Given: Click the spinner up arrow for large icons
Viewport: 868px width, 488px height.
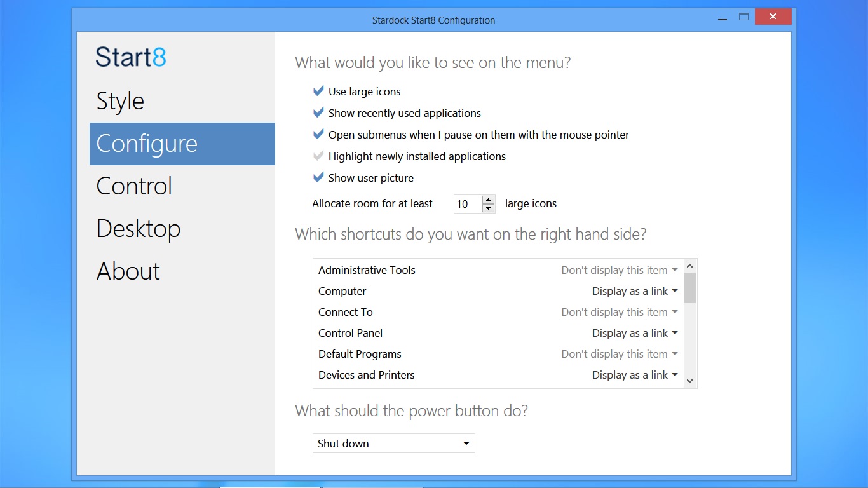Looking at the screenshot, I should pyautogui.click(x=488, y=200).
